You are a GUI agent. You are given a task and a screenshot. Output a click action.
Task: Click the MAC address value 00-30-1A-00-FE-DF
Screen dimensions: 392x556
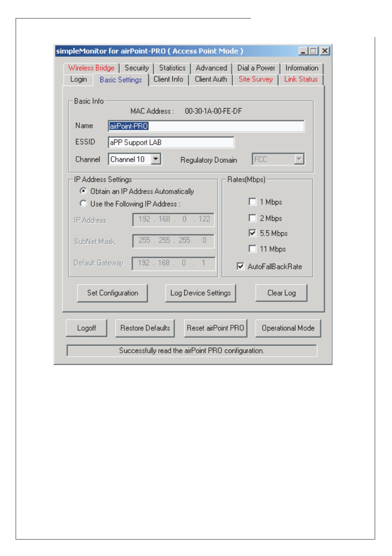(x=213, y=111)
